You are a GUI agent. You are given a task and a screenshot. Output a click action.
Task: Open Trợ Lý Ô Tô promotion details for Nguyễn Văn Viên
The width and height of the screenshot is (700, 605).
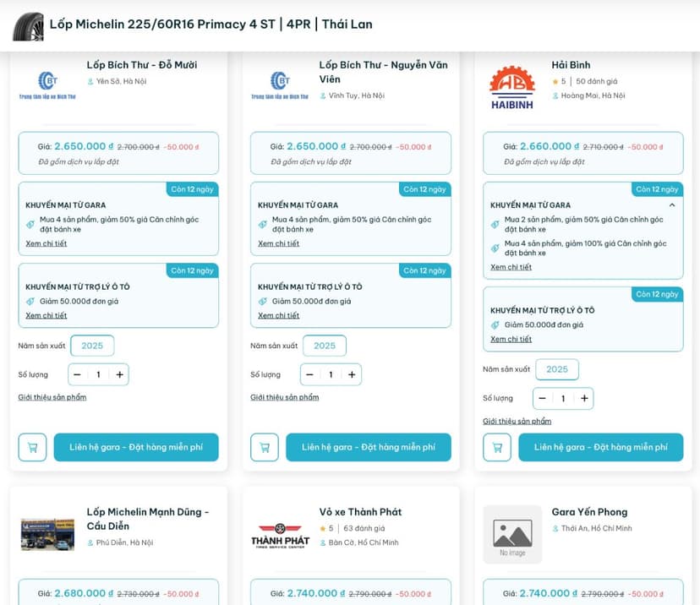279,315
